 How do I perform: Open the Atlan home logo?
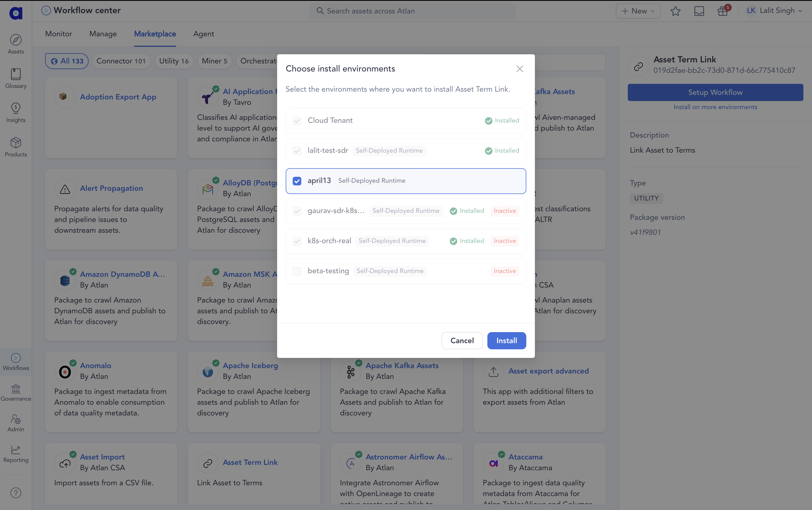click(x=16, y=13)
